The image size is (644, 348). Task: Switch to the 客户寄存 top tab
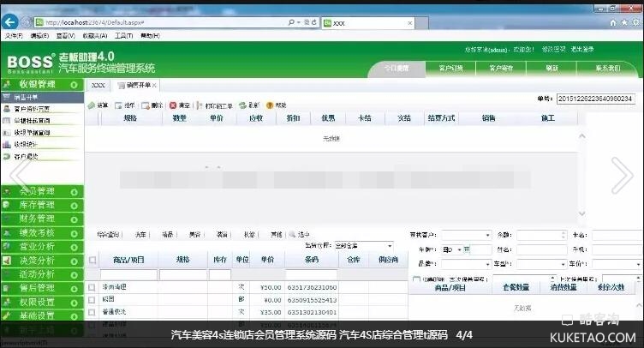(x=501, y=69)
